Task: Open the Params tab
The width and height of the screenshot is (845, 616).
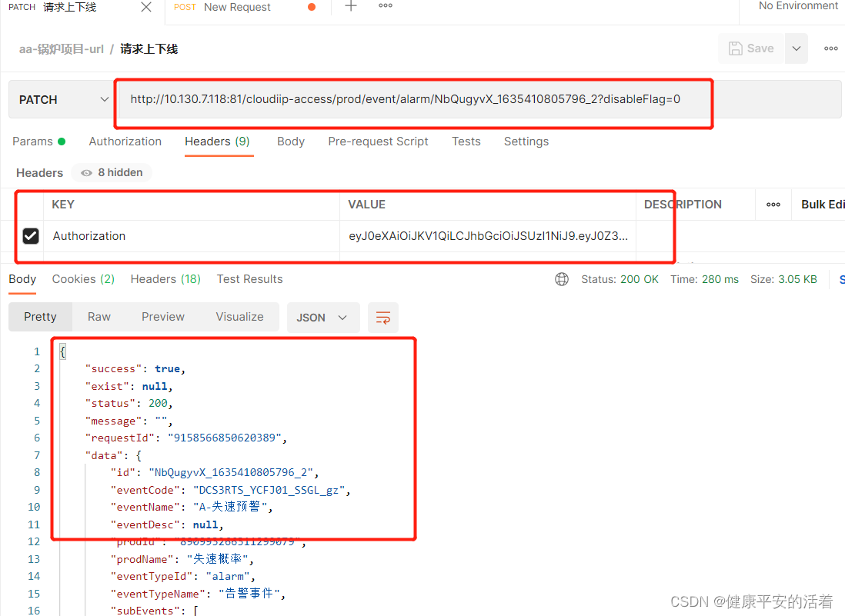Action: coord(38,142)
